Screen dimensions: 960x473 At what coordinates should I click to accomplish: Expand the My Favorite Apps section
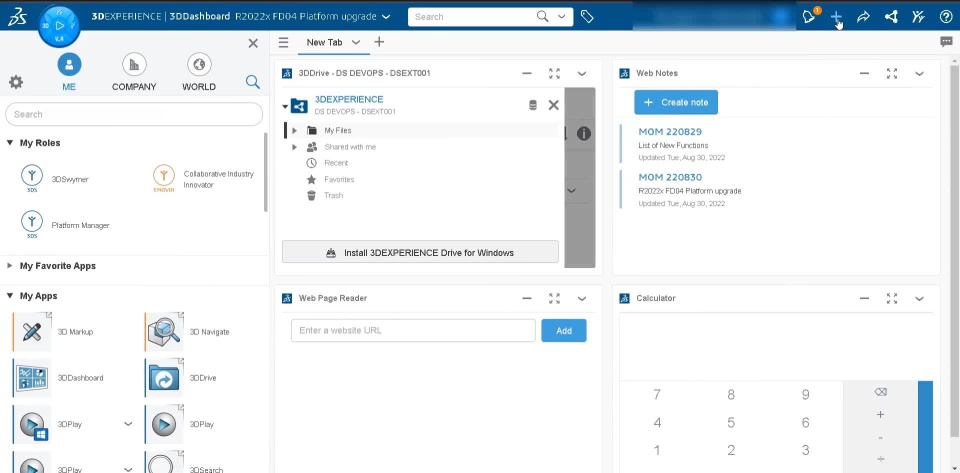(x=10, y=266)
